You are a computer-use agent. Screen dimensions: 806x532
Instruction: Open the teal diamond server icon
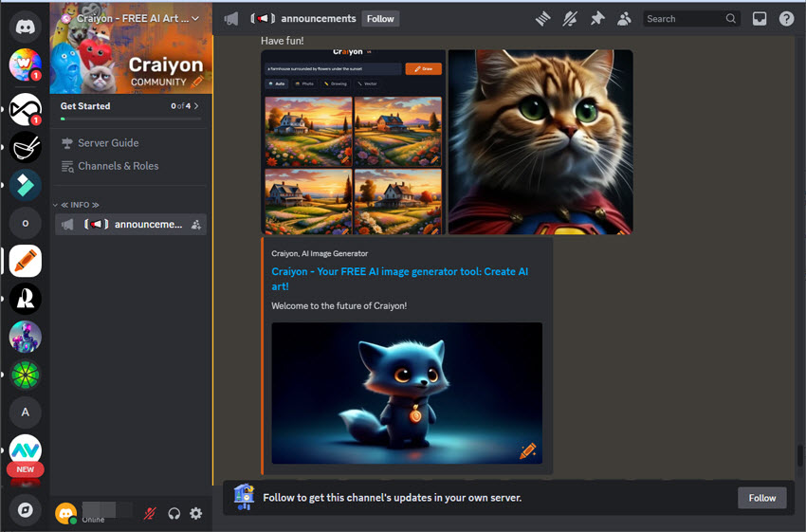(25, 186)
